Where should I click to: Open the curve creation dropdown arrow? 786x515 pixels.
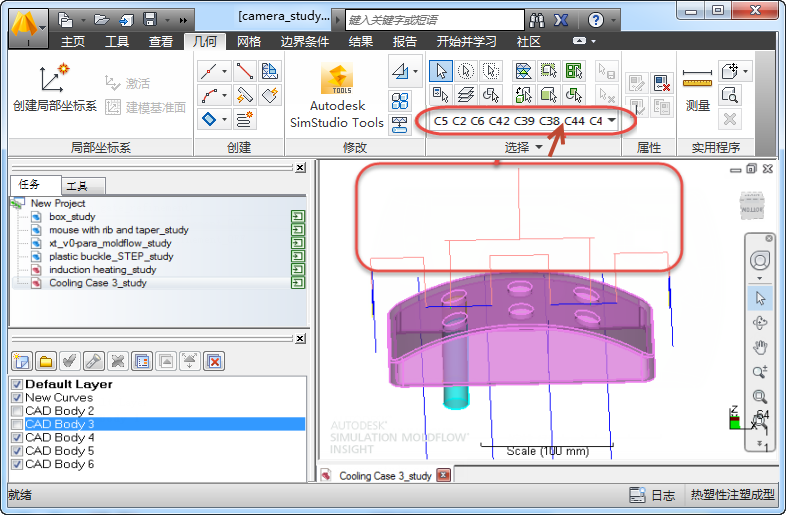point(224,95)
